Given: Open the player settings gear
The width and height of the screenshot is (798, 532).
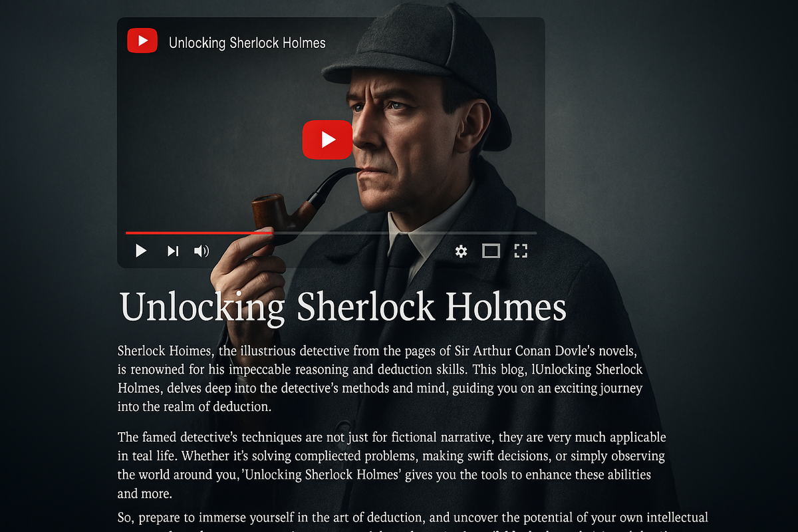Looking at the screenshot, I should 461,251.
